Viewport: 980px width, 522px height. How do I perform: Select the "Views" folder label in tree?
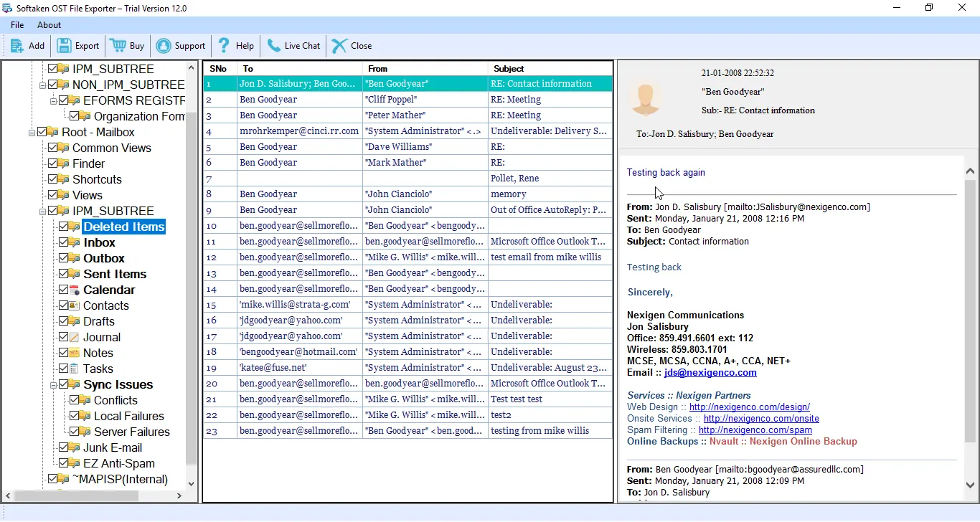click(x=88, y=195)
